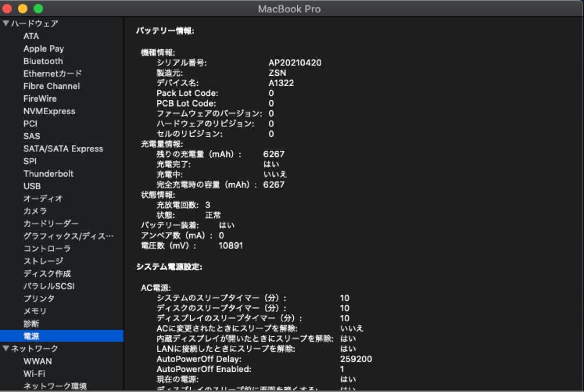Select WWAN under network
Viewport: 584px width, 392px height.
point(38,361)
